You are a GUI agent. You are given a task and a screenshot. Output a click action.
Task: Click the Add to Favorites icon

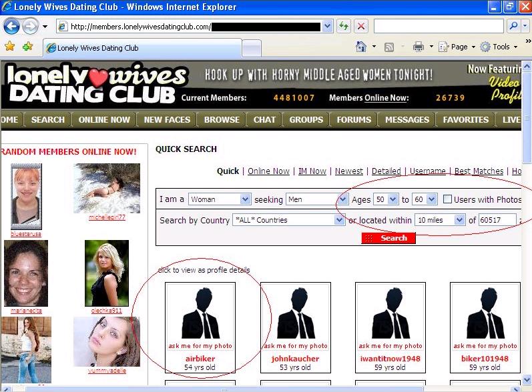(27, 47)
